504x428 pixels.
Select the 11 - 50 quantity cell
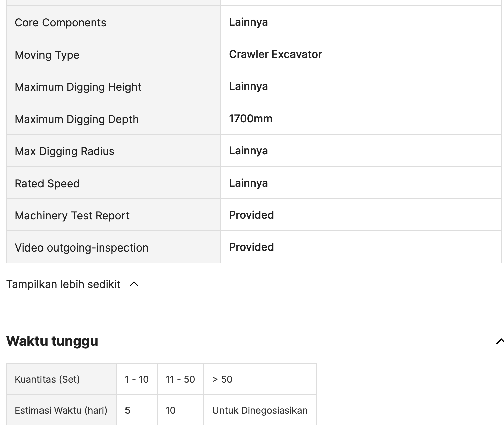(180, 379)
